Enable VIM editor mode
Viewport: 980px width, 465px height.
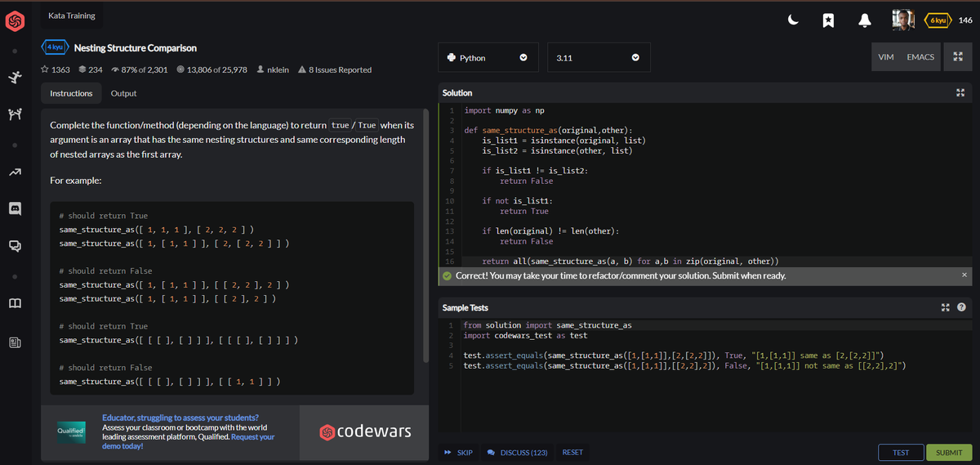[x=886, y=56]
